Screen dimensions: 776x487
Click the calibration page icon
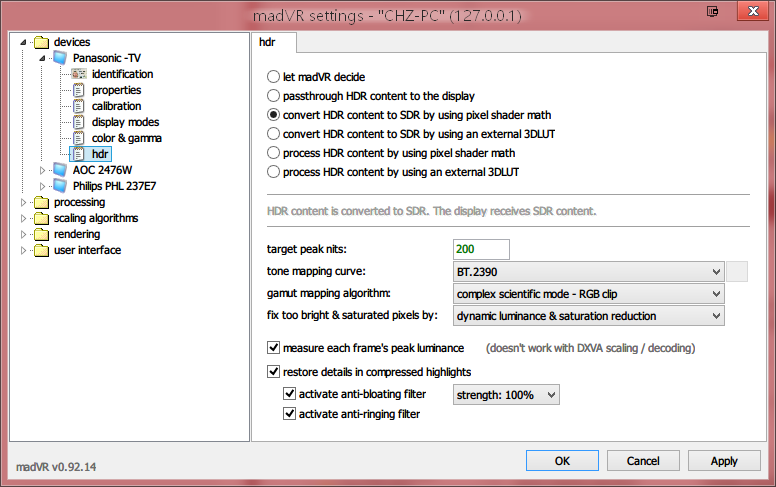(x=78, y=106)
